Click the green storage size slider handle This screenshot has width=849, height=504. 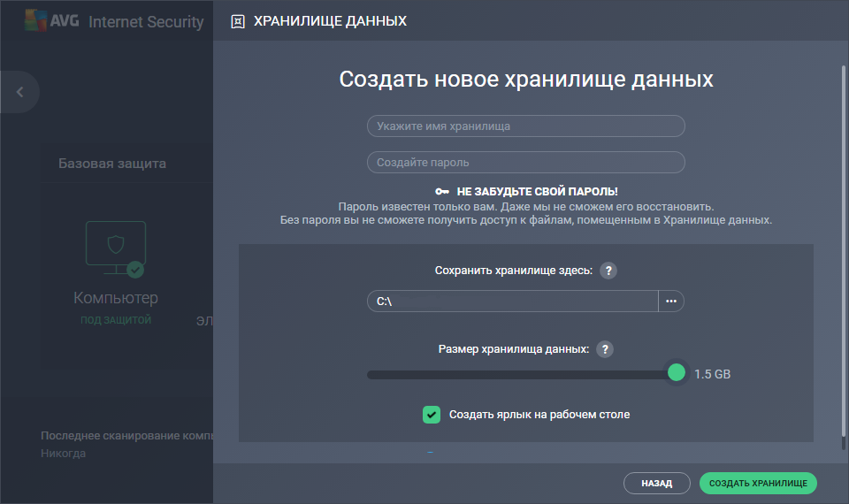(677, 372)
